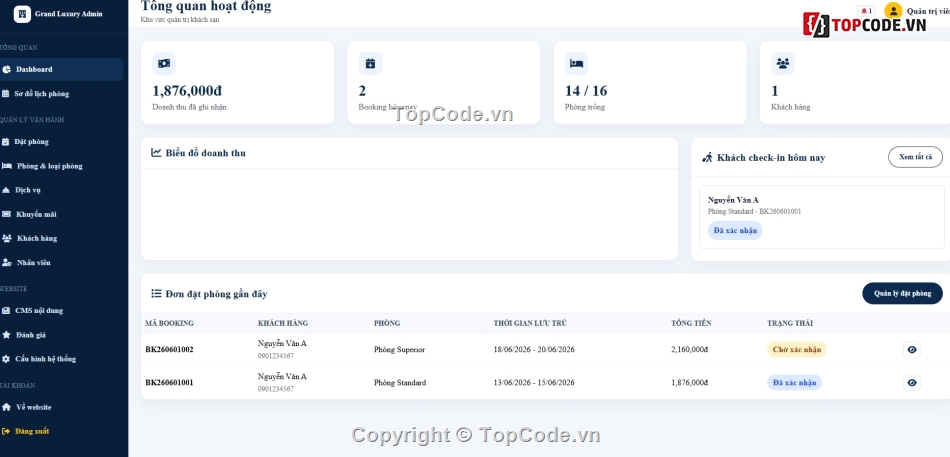
Task: Open Phòng & loại phòng menu
Action: click(61, 166)
